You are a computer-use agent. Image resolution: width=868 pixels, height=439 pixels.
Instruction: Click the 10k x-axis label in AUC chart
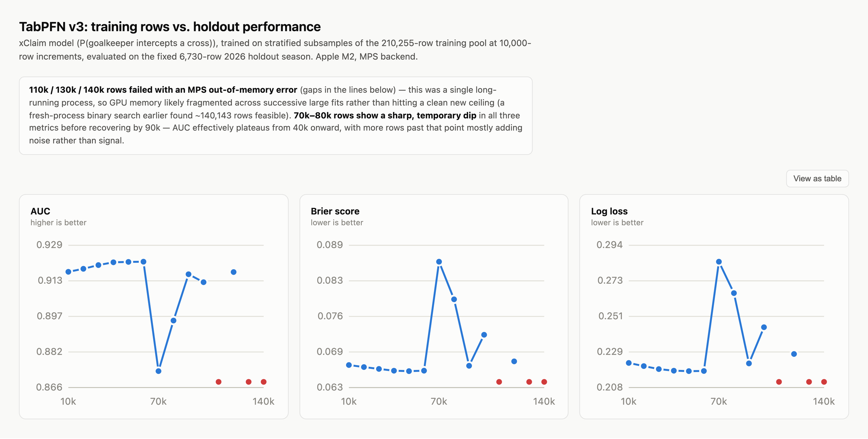[68, 401]
